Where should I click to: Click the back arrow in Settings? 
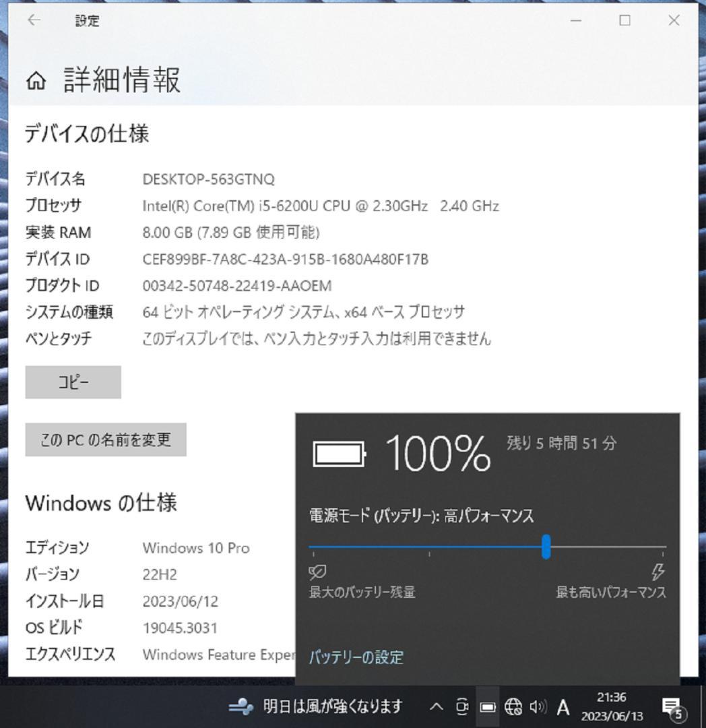(x=33, y=20)
